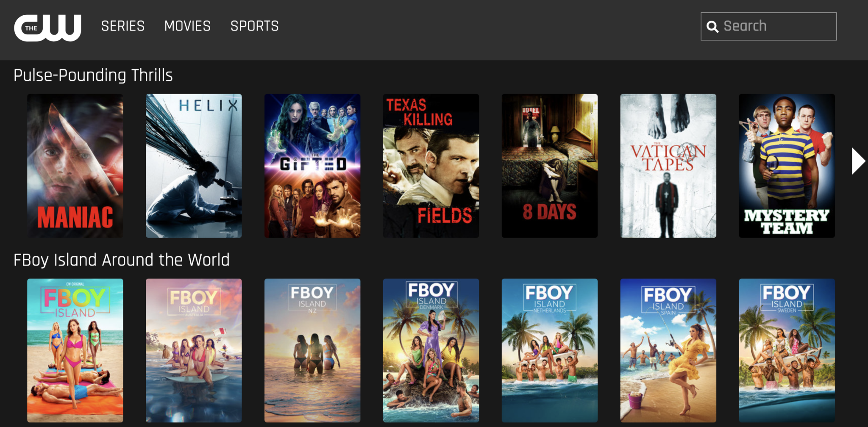Click into the Search field
868x427 pixels.
[768, 26]
